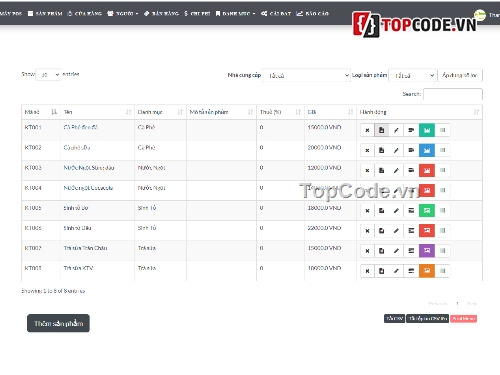
Task: Click the red image swatch for KT003
Action: 427,170
